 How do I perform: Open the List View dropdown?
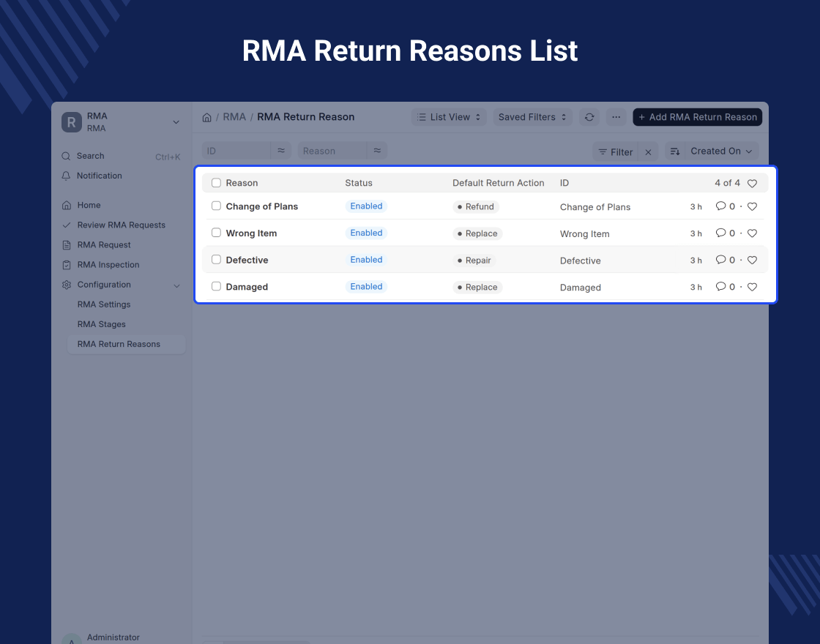(449, 117)
